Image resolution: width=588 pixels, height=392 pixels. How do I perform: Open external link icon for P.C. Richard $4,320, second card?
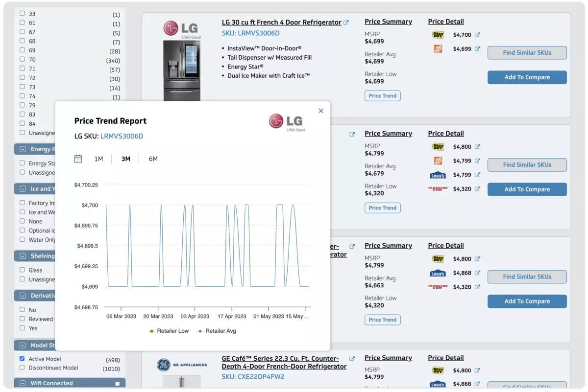(x=478, y=189)
